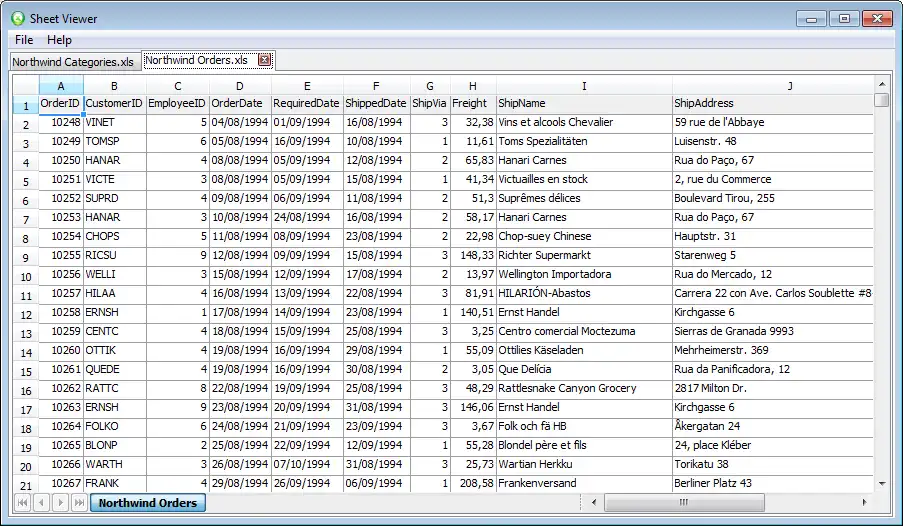Select freight value 148,33
This screenshot has width=903, height=526.
tap(473, 255)
